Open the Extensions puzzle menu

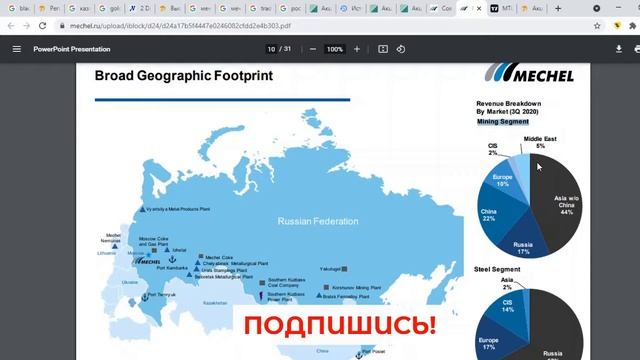(633, 26)
